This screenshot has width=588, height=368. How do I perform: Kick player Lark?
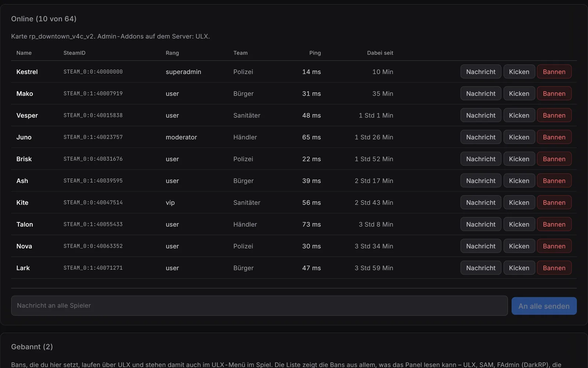tap(519, 268)
